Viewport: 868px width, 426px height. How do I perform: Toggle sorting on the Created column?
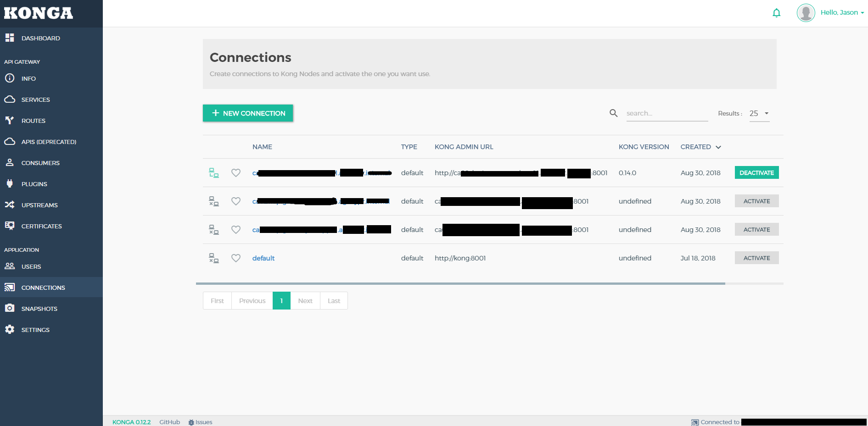[700, 147]
